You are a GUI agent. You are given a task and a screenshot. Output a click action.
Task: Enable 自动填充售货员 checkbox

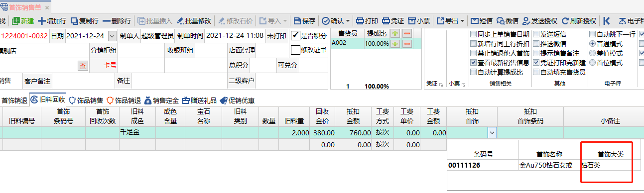pos(536,72)
